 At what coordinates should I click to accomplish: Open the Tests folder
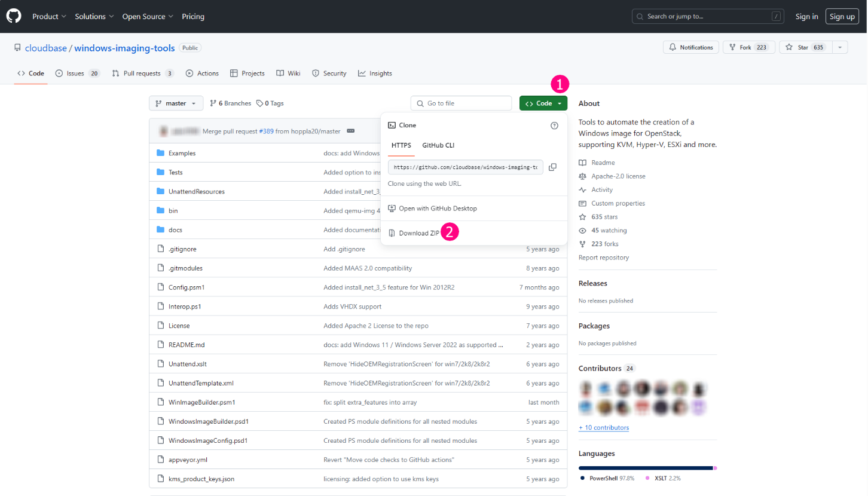175,173
